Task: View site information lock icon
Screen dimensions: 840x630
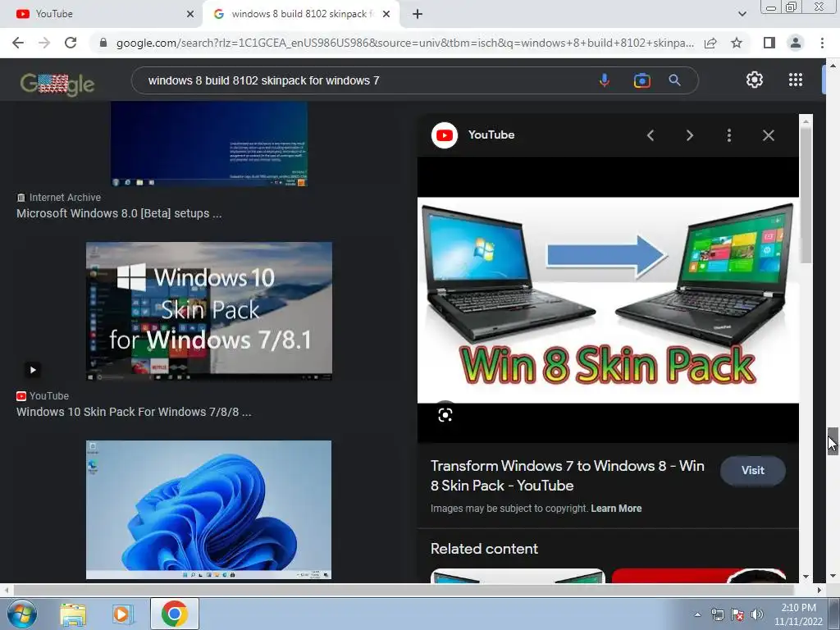Action: pos(104,43)
